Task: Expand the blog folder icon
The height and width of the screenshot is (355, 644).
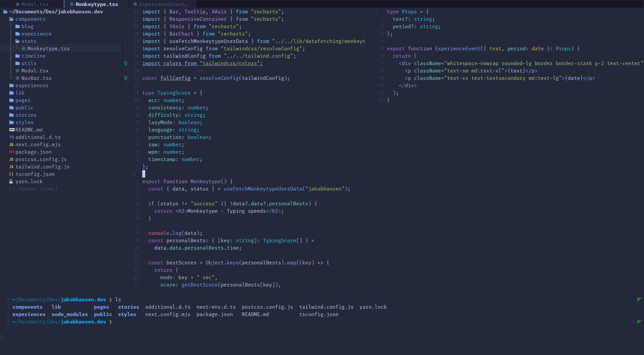Action: pos(17,27)
